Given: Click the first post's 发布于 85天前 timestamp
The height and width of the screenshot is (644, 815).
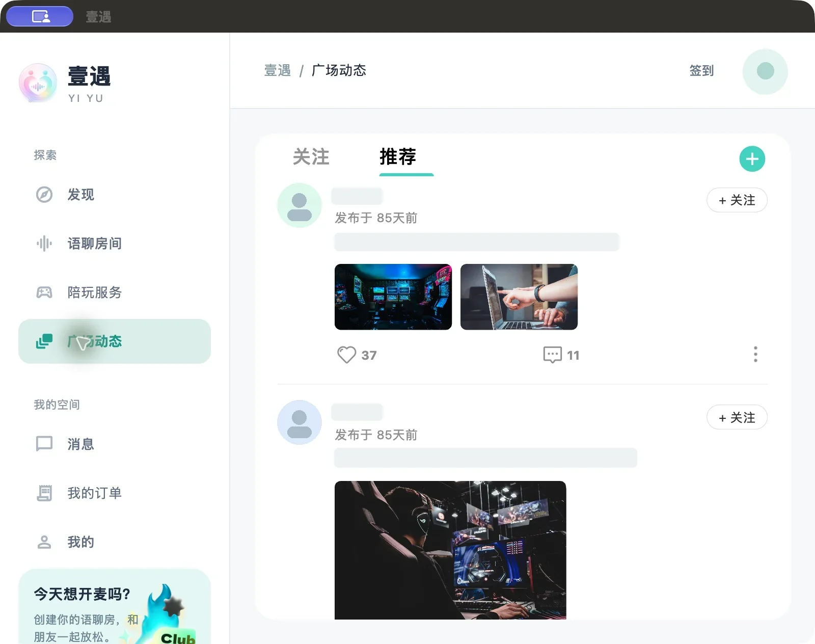Looking at the screenshot, I should pyautogui.click(x=376, y=218).
